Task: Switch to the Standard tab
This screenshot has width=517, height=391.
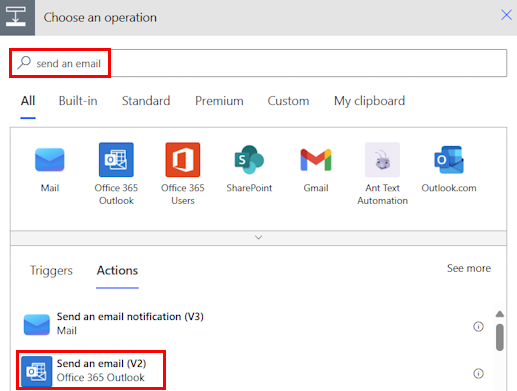Action: 146,101
